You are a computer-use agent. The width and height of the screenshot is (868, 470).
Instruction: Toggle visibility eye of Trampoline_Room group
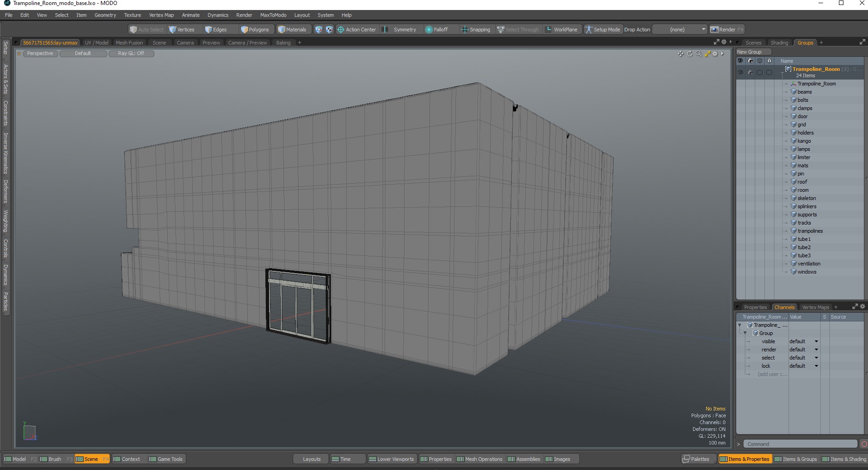point(741,72)
